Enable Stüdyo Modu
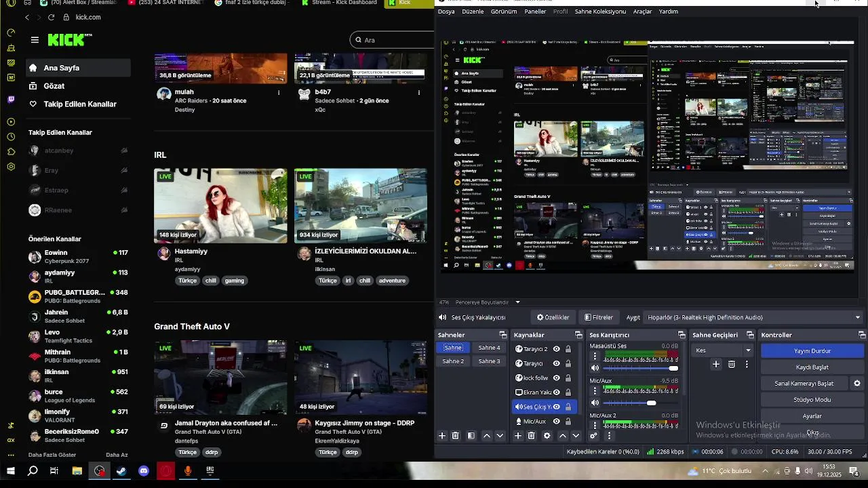Image resolution: width=868 pixels, height=488 pixels. pyautogui.click(x=812, y=400)
